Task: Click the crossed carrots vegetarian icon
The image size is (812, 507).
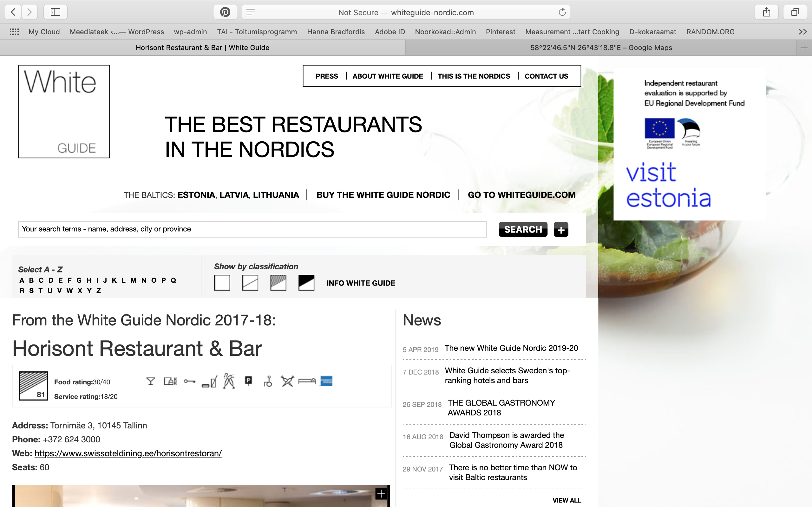Action: pyautogui.click(x=287, y=381)
